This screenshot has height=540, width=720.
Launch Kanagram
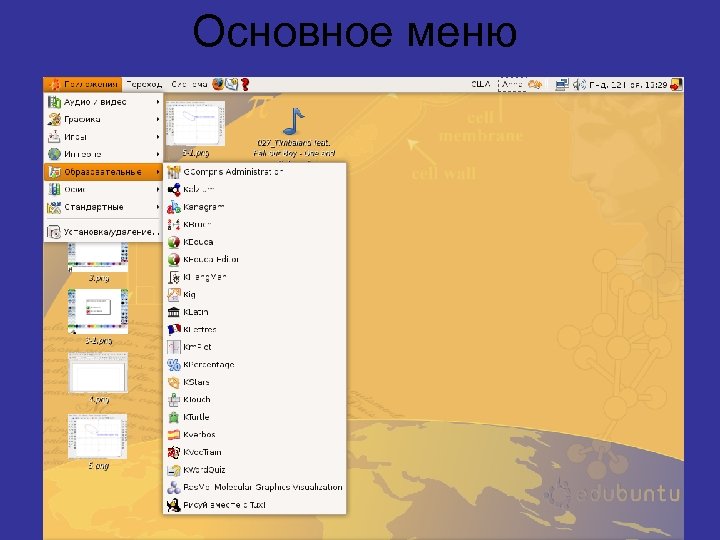[x=254, y=207]
